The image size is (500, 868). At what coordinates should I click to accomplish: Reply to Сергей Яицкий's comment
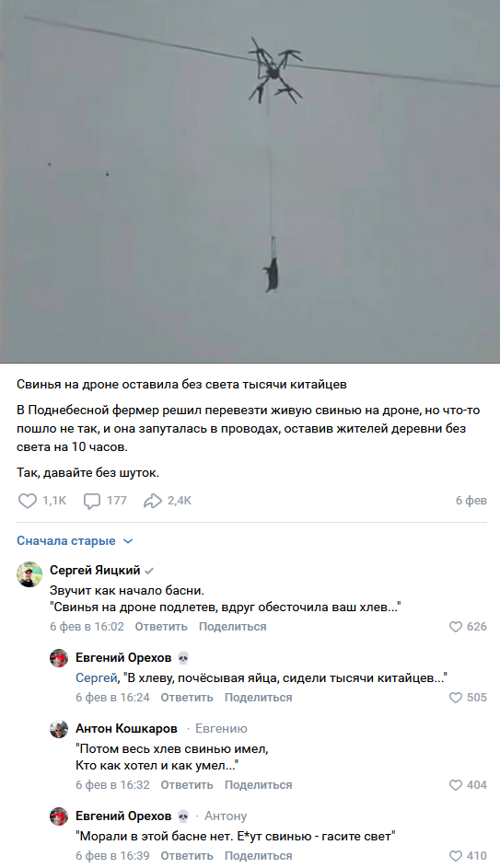tap(161, 627)
